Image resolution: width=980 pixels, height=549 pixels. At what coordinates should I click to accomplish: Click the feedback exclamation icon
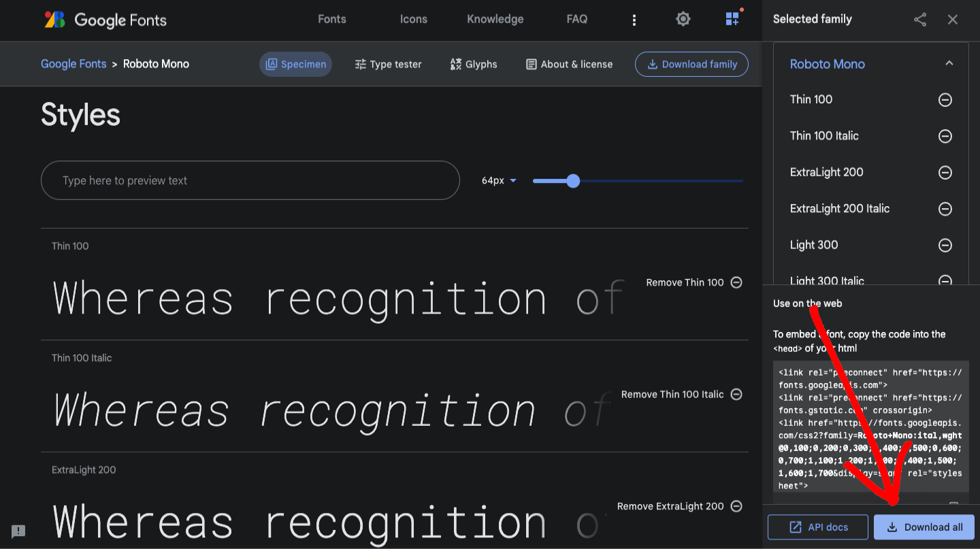(x=18, y=531)
